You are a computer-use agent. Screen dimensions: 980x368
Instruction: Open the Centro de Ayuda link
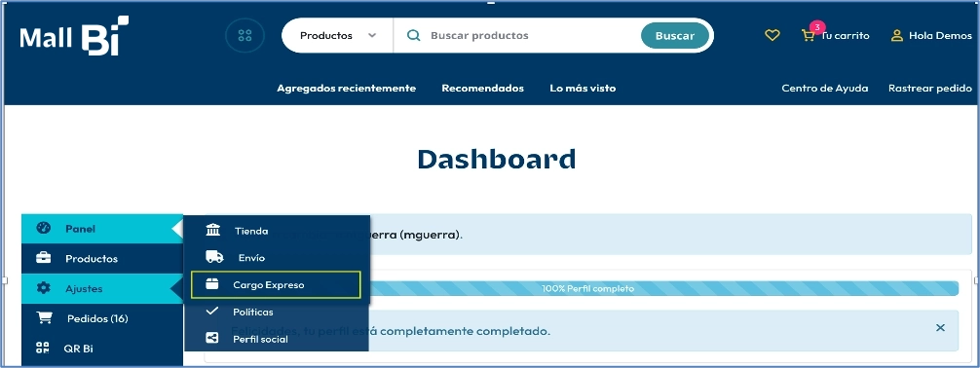(825, 88)
